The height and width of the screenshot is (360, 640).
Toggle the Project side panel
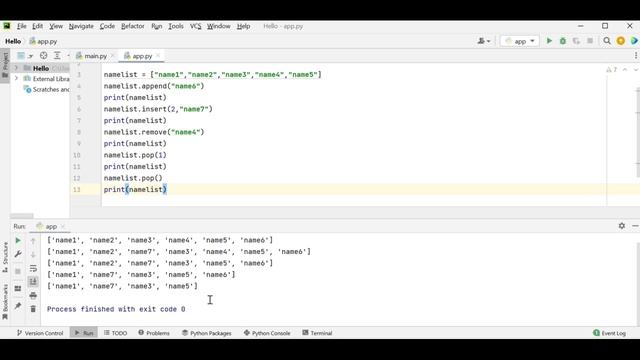tap(5, 65)
